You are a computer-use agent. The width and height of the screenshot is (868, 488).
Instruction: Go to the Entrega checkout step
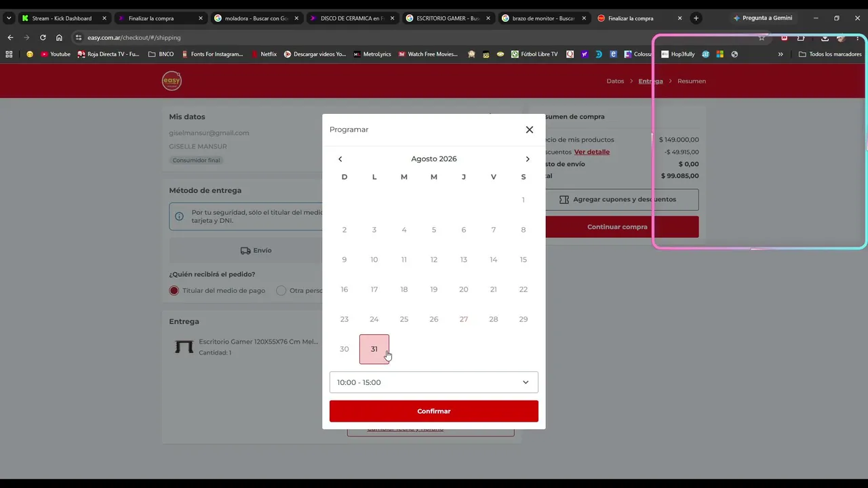tap(650, 81)
